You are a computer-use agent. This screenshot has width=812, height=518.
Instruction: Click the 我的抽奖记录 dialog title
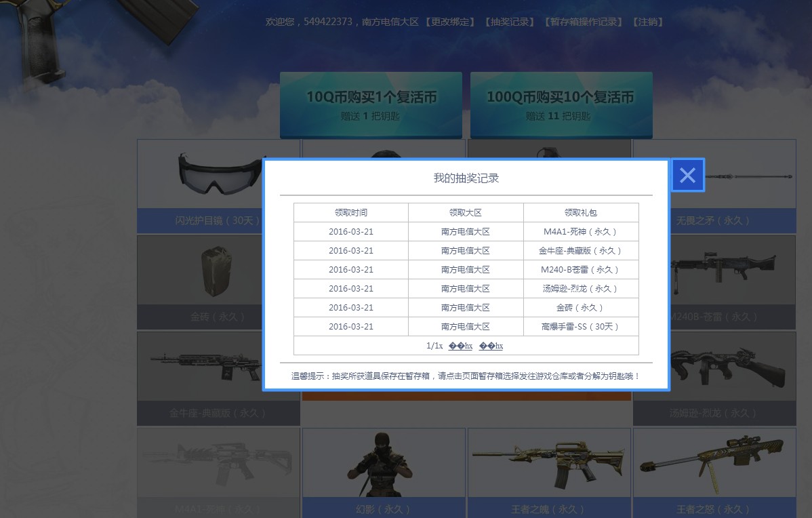click(x=466, y=178)
